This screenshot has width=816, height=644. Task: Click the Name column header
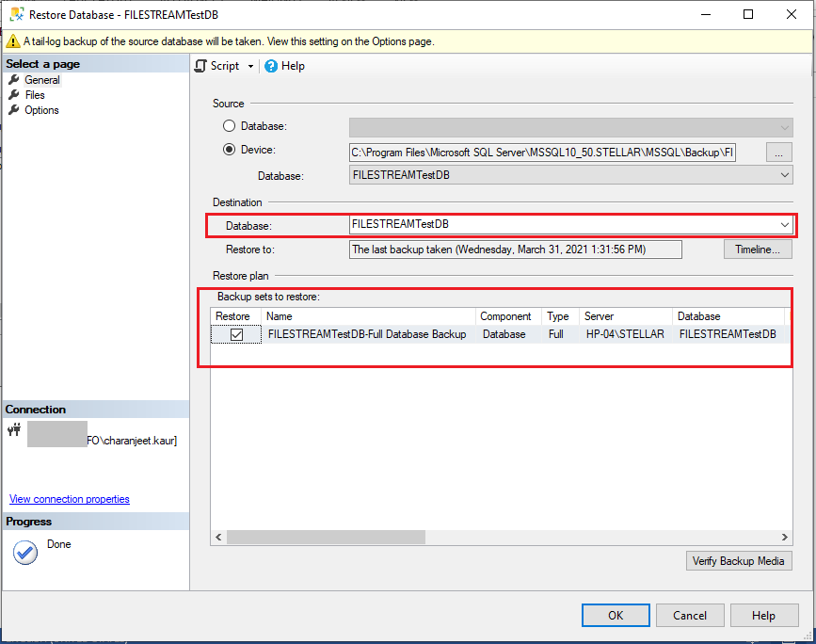pos(368,316)
